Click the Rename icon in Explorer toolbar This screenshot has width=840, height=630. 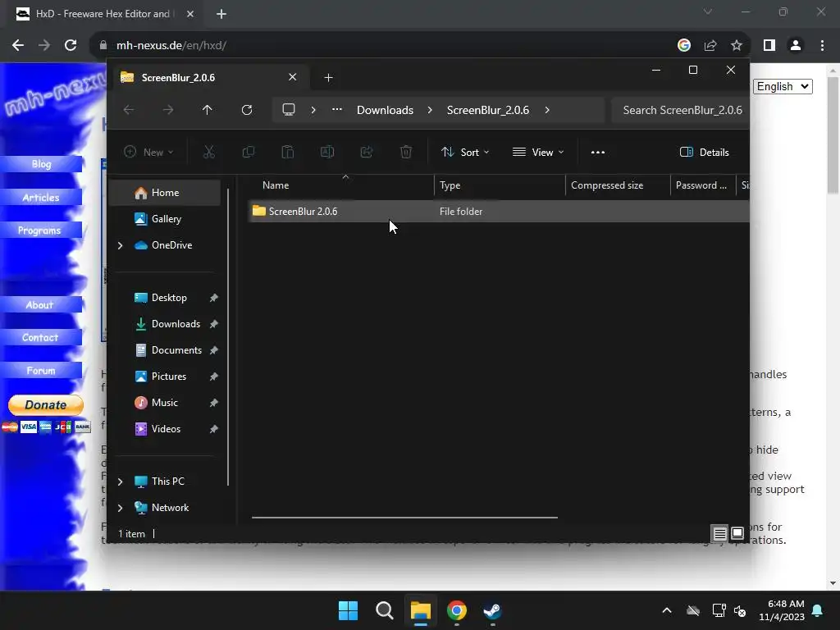327,152
